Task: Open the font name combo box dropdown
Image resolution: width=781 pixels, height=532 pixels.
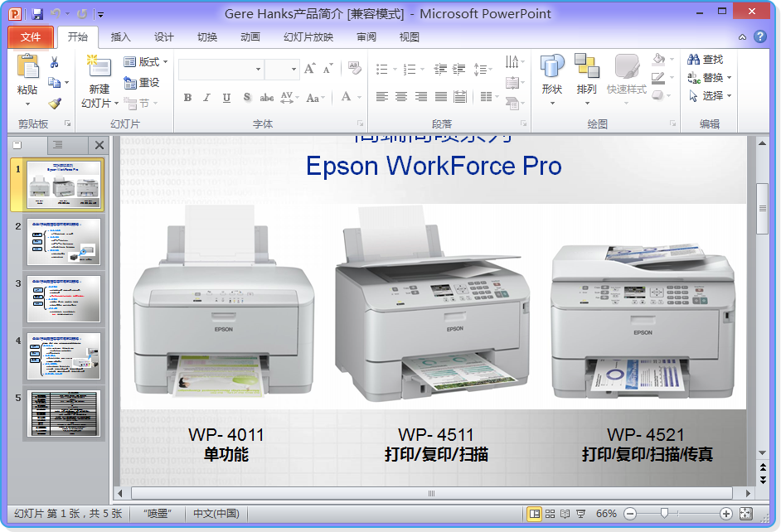Action: [x=258, y=70]
